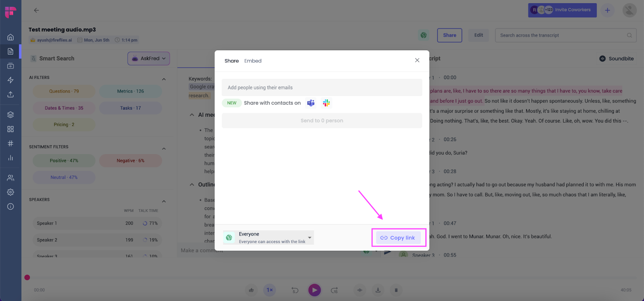644x301 pixels.
Task: Click Invite Coworkers button
Action: 562,10
